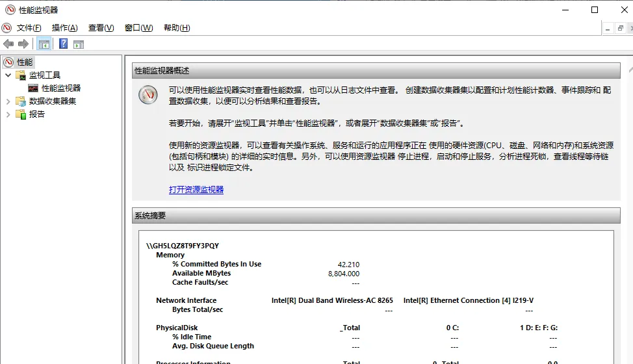
Task: Expand the 数据收集器集 tree node
Action: [8, 101]
